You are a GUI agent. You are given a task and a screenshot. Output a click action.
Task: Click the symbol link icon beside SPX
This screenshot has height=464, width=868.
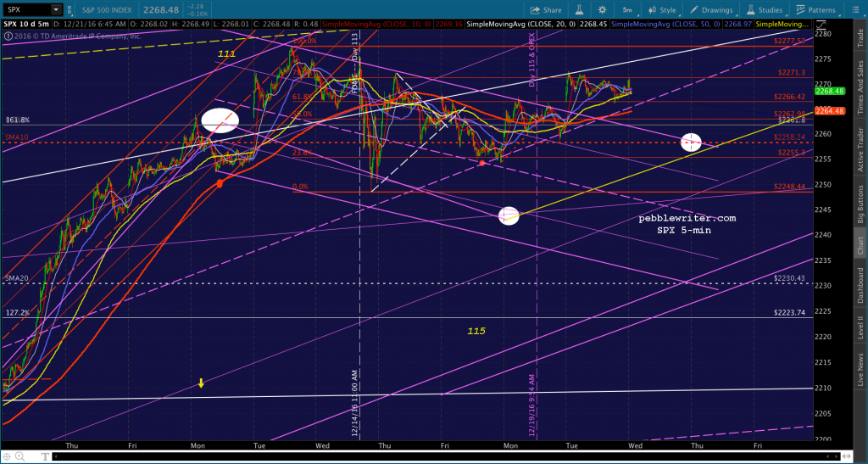(x=70, y=9)
